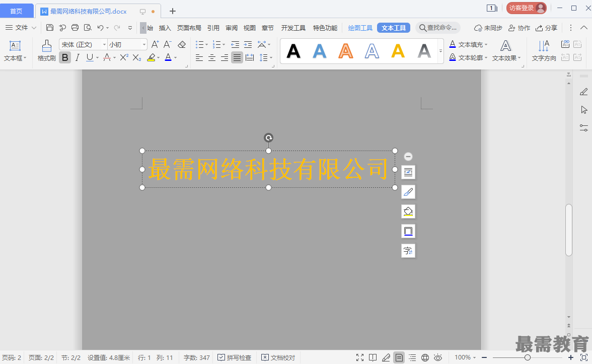
Task: Toggle spelling check (拼写检查) in status bar
Action: (235, 357)
